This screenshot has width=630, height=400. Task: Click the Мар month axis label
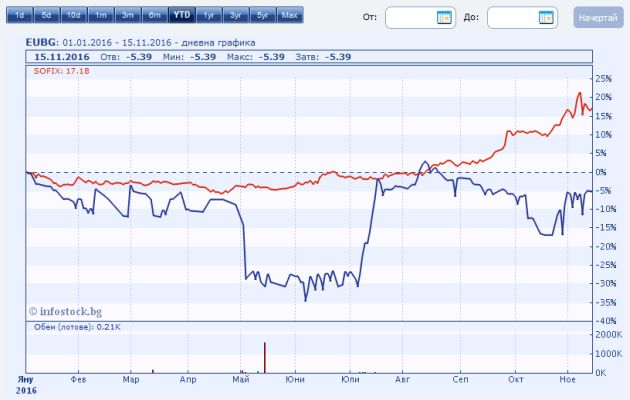[x=131, y=380]
